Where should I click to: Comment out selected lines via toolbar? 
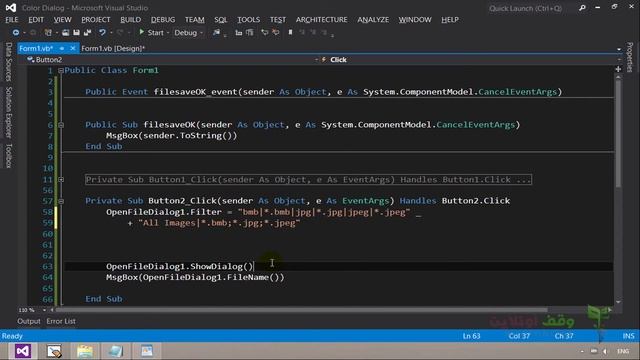pos(264,32)
